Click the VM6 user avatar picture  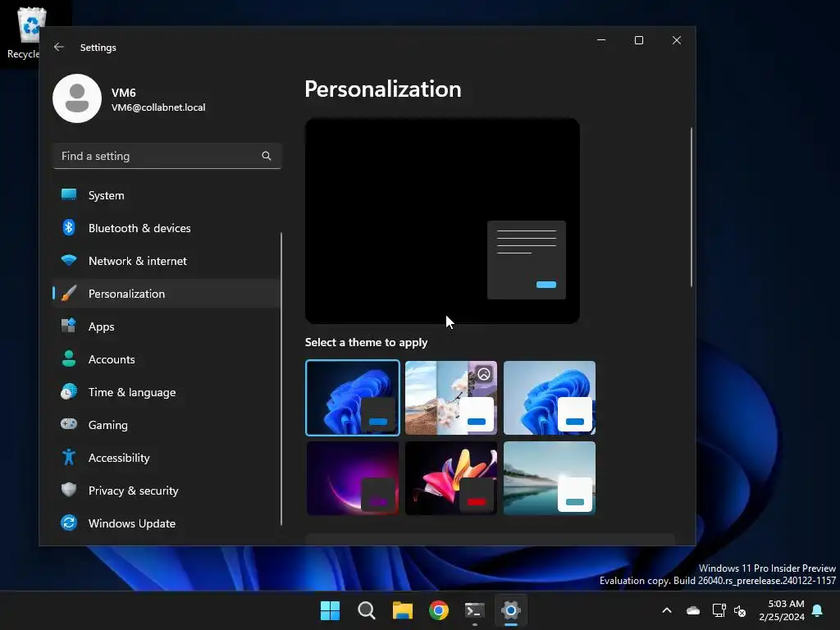pyautogui.click(x=77, y=98)
